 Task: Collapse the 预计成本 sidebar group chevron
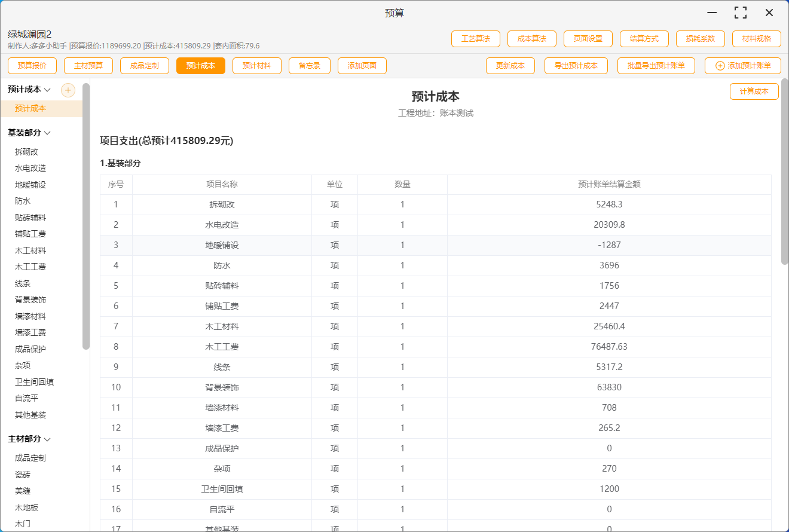pyautogui.click(x=48, y=90)
